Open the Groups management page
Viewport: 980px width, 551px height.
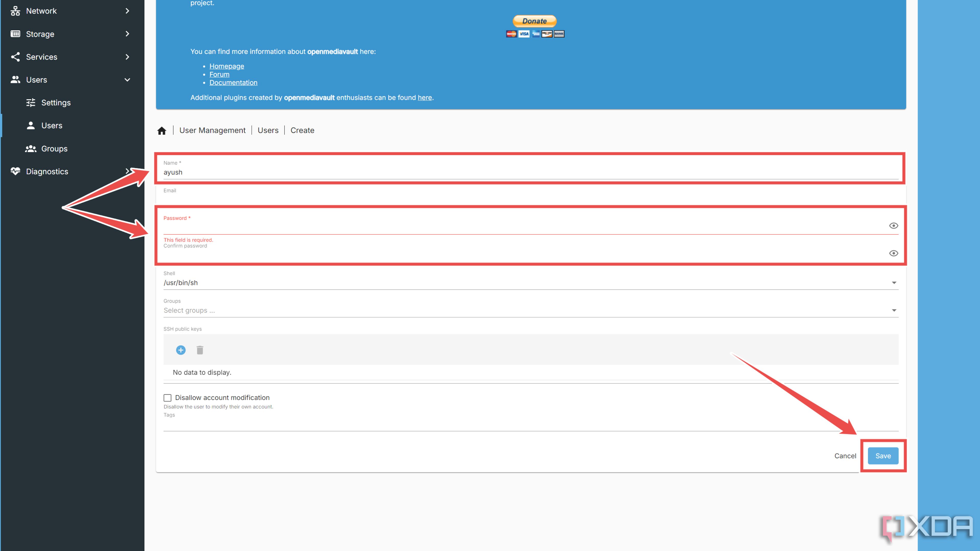(x=54, y=148)
